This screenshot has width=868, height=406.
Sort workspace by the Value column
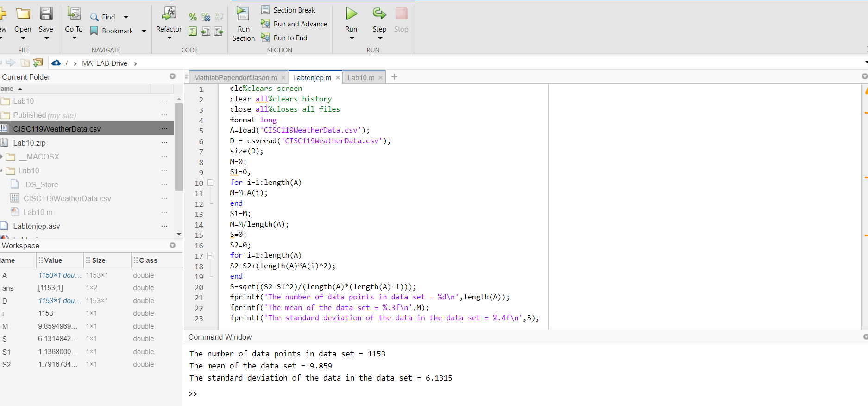(x=60, y=260)
